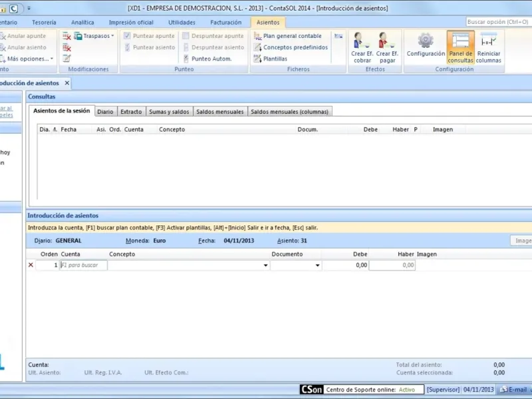The width and height of the screenshot is (532, 399).
Task: Click Anular apunte
Action: click(23, 36)
